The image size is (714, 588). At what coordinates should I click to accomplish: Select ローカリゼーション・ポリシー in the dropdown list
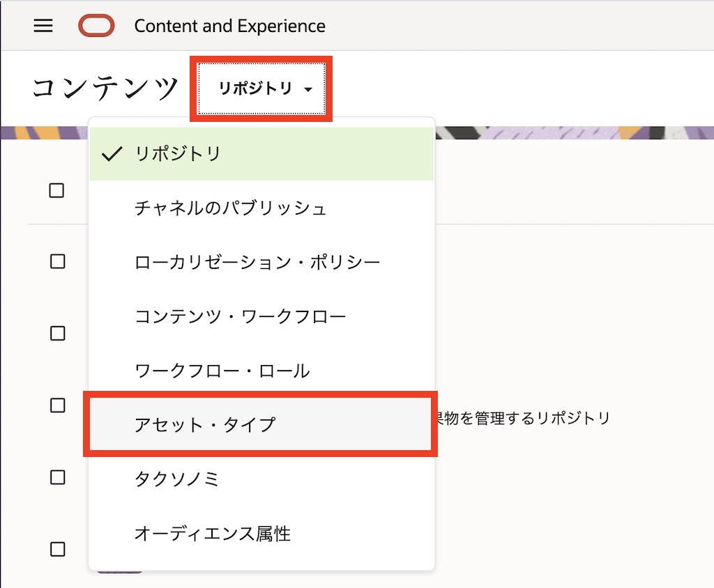pos(257,263)
